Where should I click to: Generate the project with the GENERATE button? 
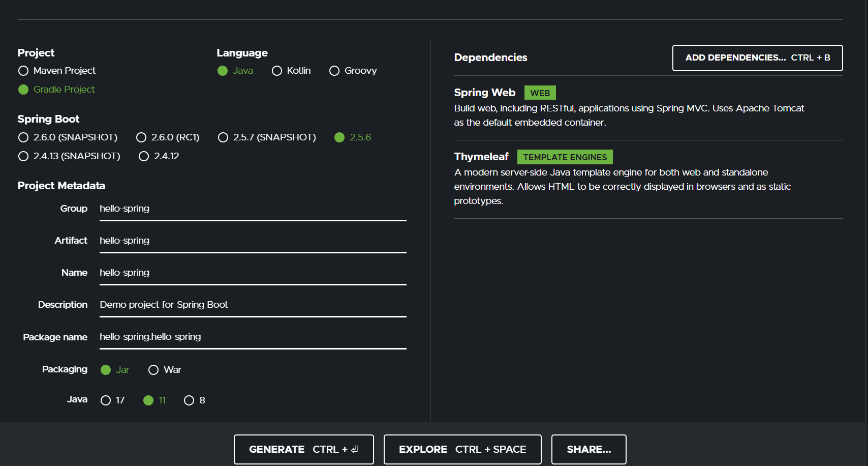303,449
